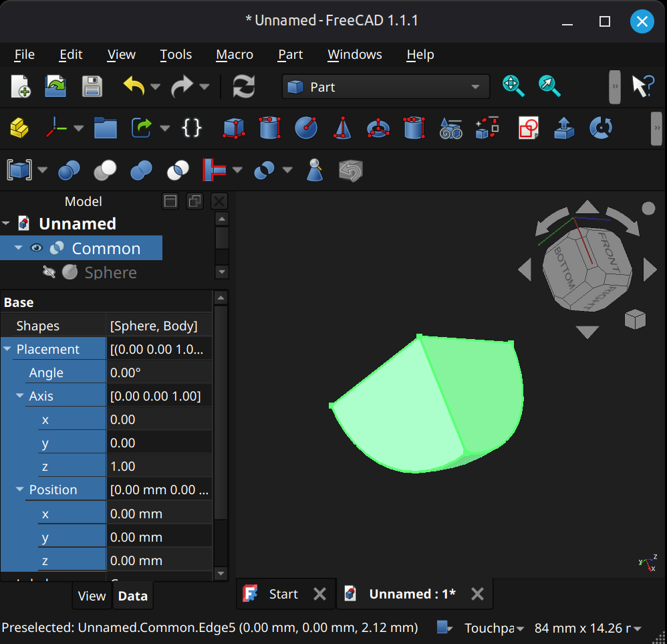Open the link actions dropdown arrow
This screenshot has height=644, width=667.
[164, 128]
